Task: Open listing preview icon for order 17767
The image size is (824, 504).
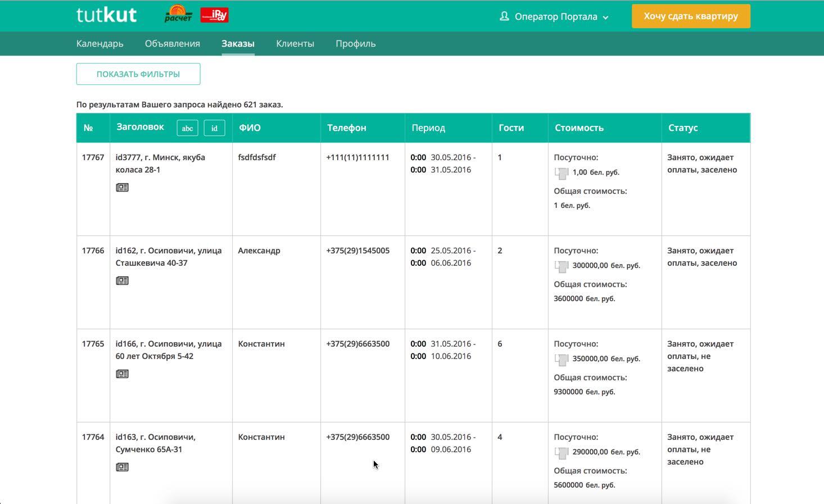Action: pyautogui.click(x=122, y=187)
